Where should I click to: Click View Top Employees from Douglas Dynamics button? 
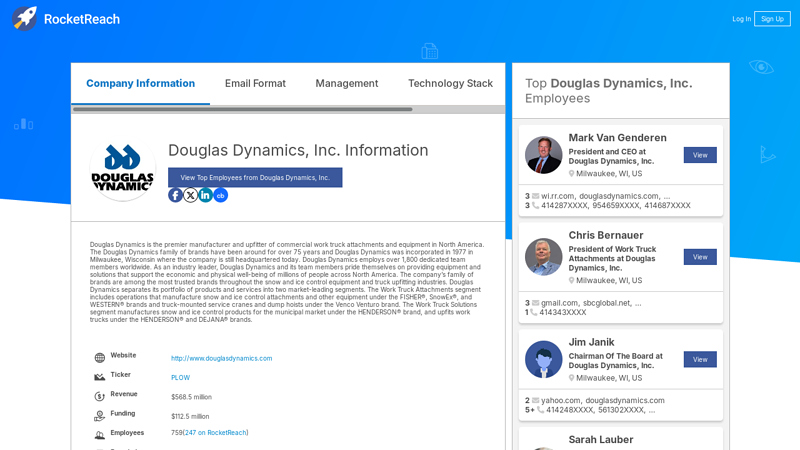255,178
